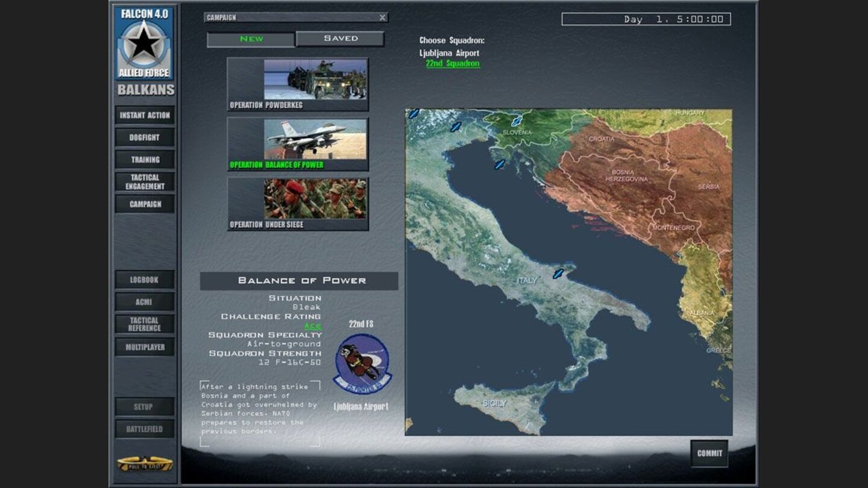Open Tactical Engagement
Screen dimensions: 868x488
pos(145,182)
